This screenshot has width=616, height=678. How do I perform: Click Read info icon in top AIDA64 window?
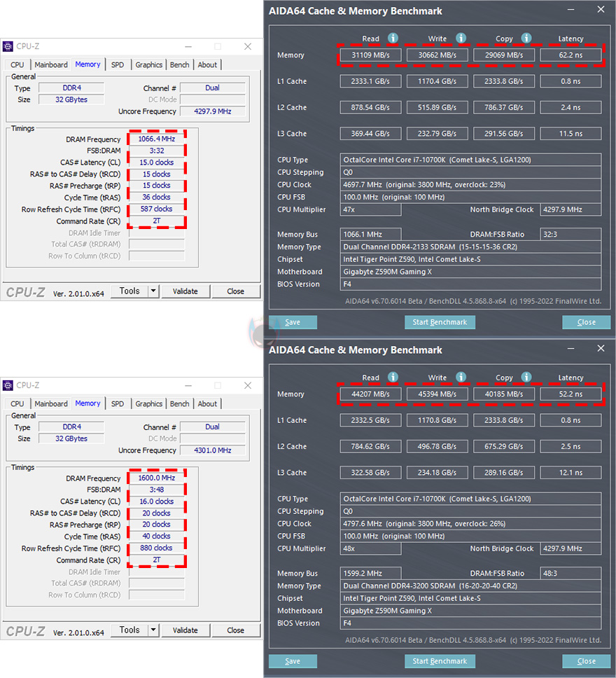[x=393, y=38]
